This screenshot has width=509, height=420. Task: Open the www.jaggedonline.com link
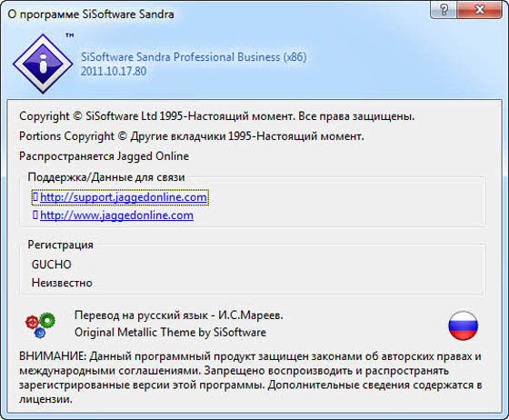[x=116, y=215]
